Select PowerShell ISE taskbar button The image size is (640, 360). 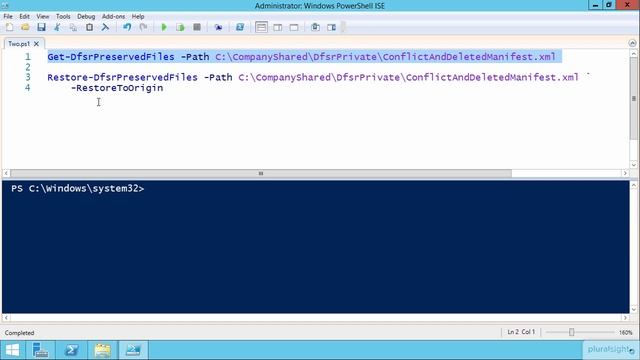tap(133, 350)
